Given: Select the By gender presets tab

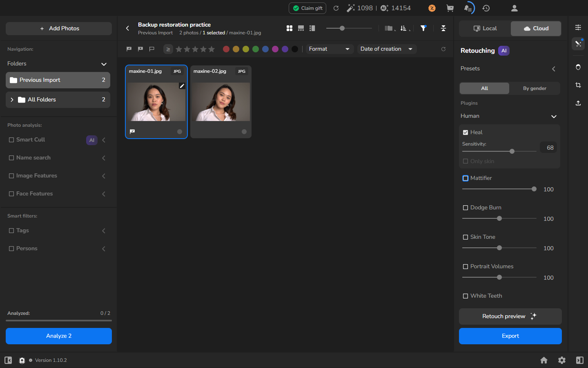Looking at the screenshot, I should pyautogui.click(x=535, y=88).
